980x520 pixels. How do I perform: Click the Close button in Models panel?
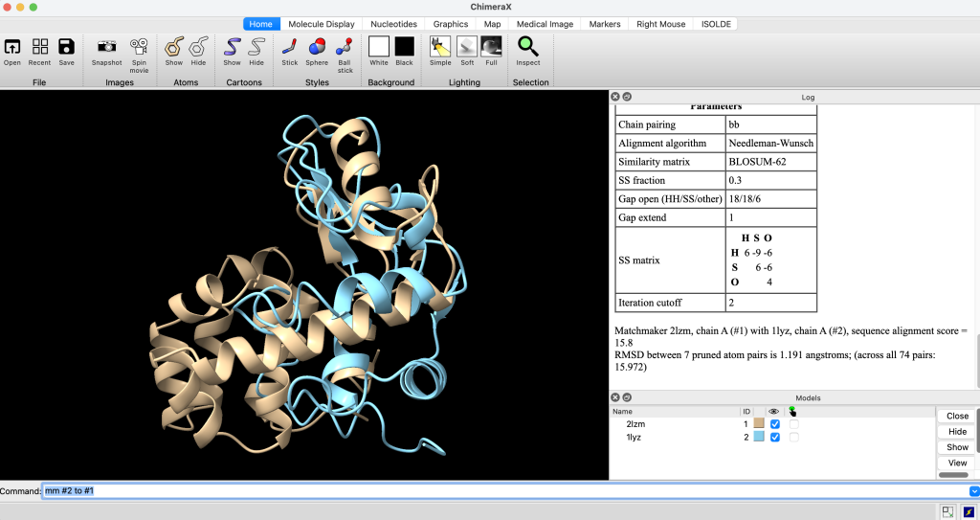(957, 417)
